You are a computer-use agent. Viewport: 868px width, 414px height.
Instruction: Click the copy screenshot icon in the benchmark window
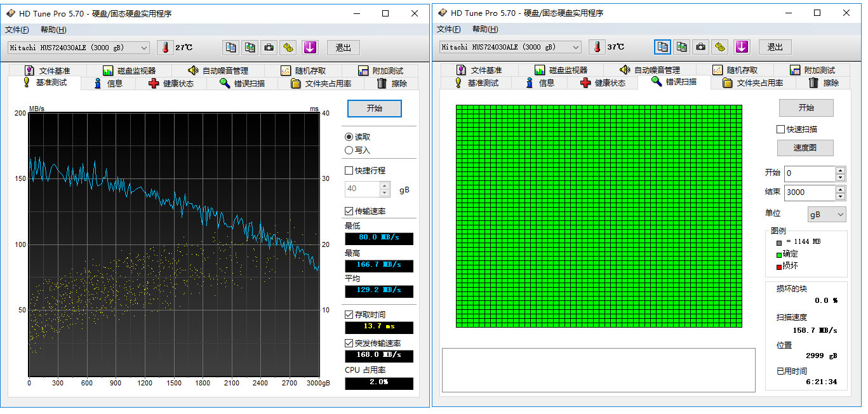(x=250, y=48)
